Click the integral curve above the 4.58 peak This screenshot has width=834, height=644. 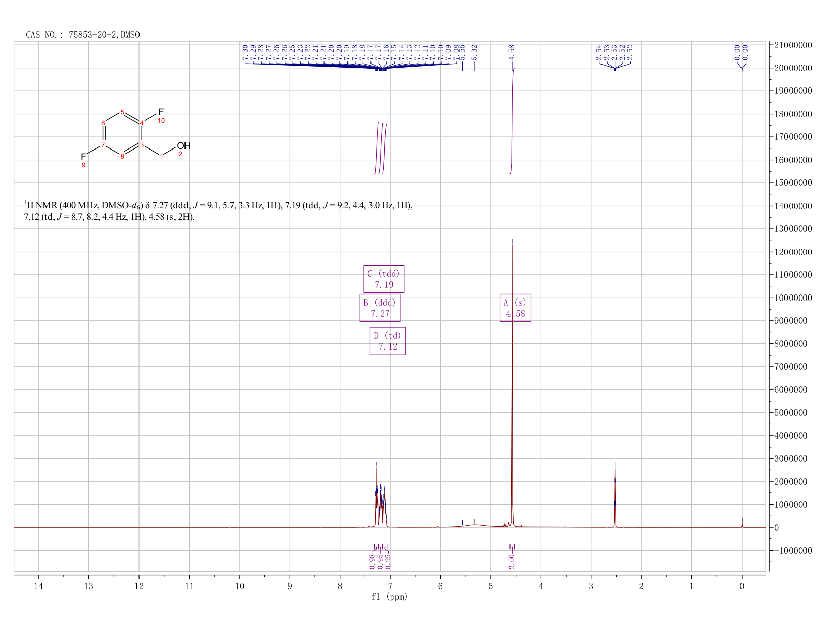[x=512, y=121]
